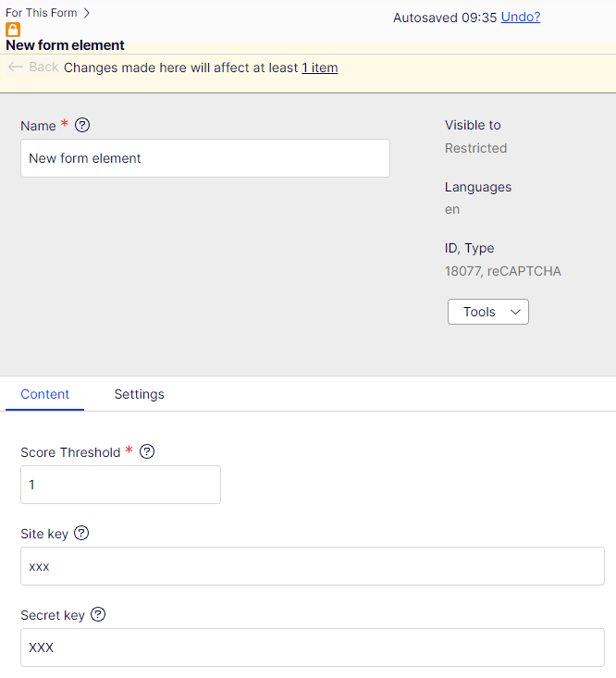
Task: Open the Tools dropdown
Action: point(487,312)
